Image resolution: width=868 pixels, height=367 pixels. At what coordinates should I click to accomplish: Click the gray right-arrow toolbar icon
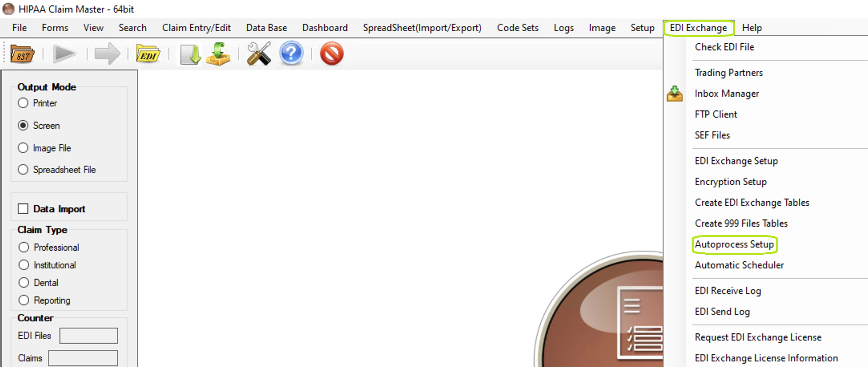coord(107,54)
